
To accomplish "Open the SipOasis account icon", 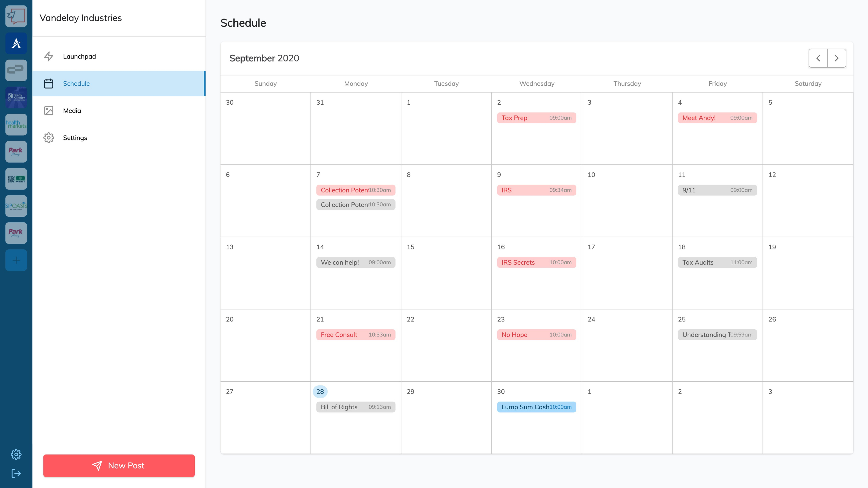I will click(16, 206).
